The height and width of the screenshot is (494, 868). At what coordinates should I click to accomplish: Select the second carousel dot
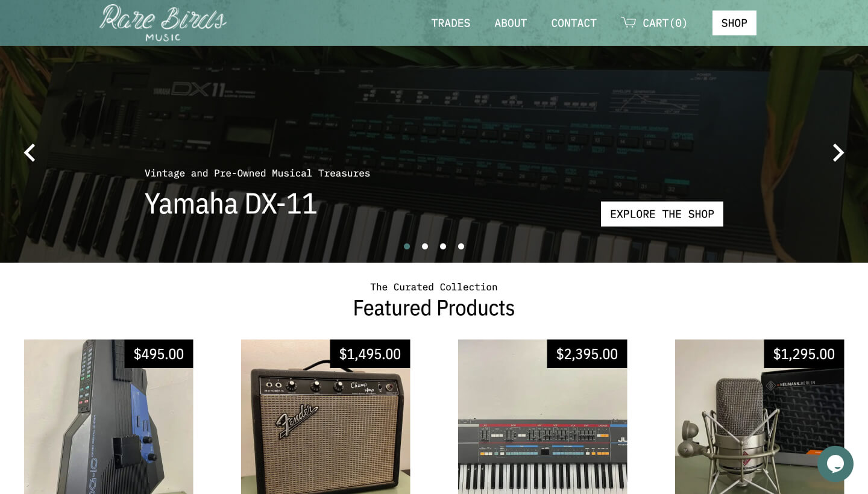pyautogui.click(x=425, y=246)
